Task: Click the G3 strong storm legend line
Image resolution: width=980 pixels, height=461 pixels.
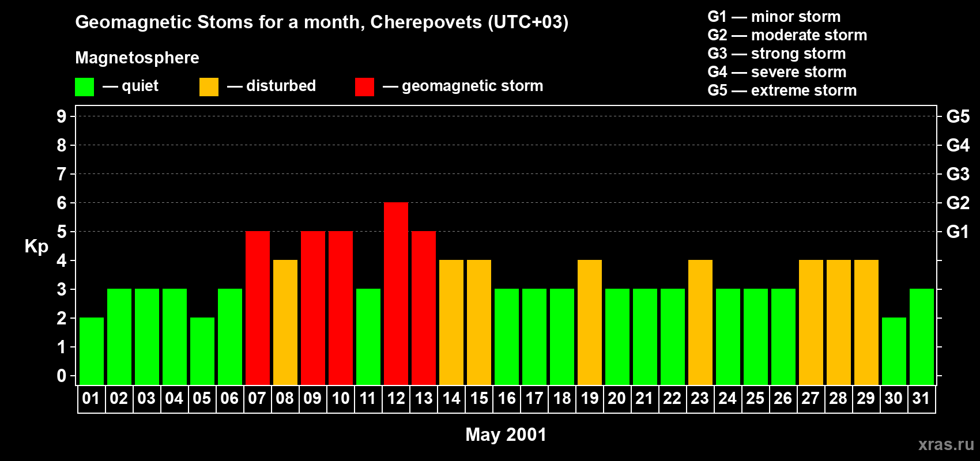Action: [777, 54]
